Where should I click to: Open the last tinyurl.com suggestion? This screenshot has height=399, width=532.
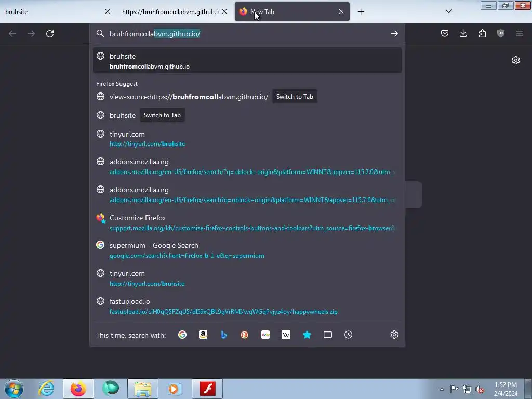247,278
